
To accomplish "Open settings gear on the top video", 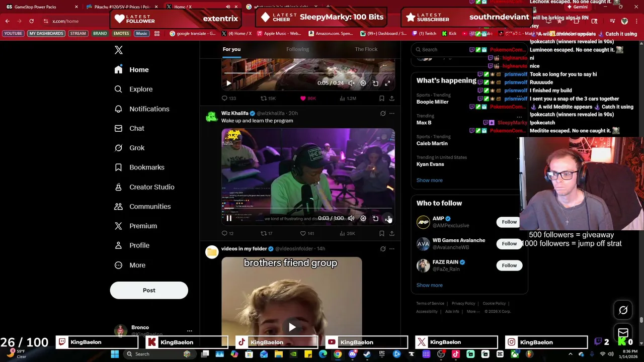I will (x=363, y=83).
